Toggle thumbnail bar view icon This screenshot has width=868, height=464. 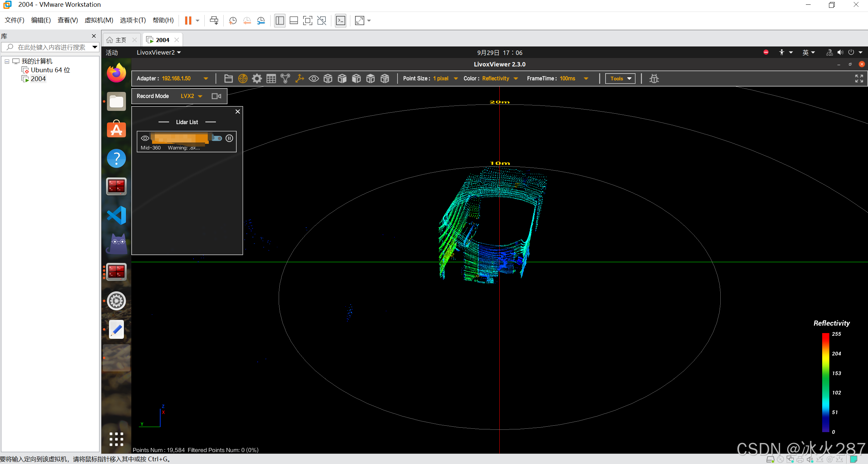click(294, 21)
